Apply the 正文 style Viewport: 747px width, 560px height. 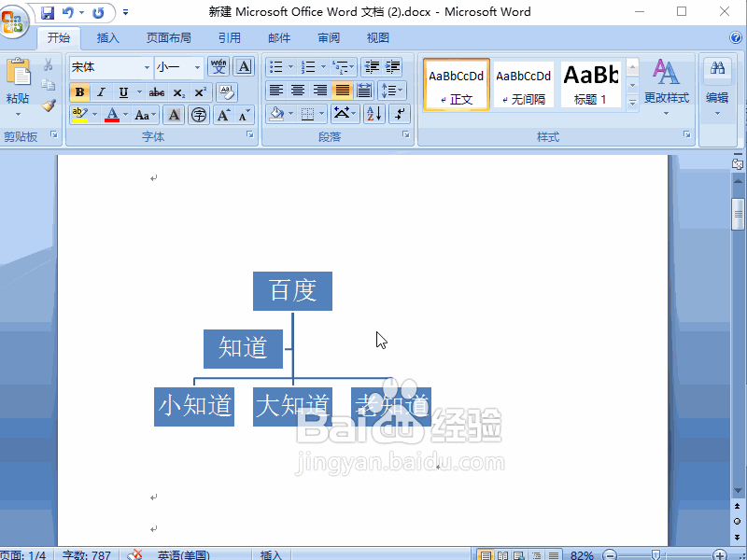(x=457, y=85)
